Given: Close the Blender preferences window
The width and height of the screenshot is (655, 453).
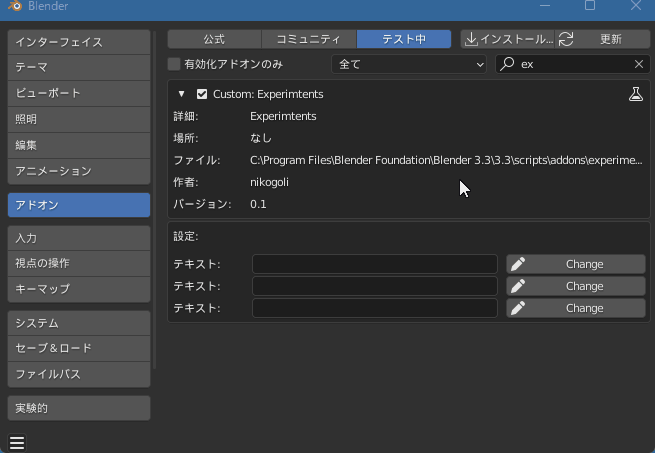Looking at the screenshot, I should [636, 5].
